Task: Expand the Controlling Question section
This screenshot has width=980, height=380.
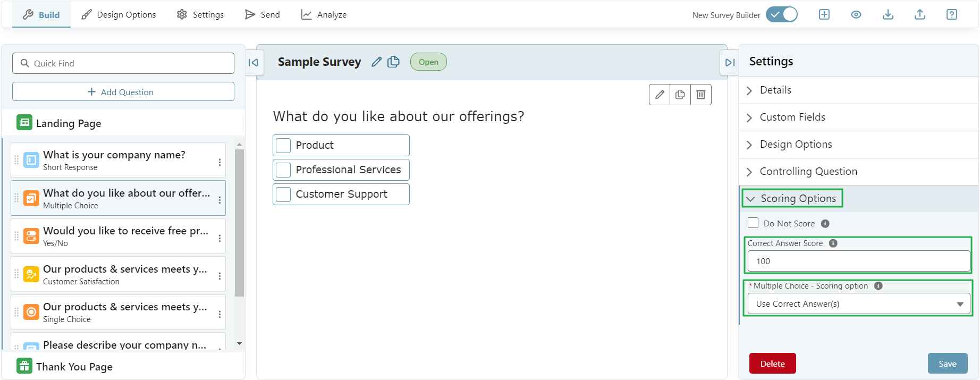Action: pos(858,172)
